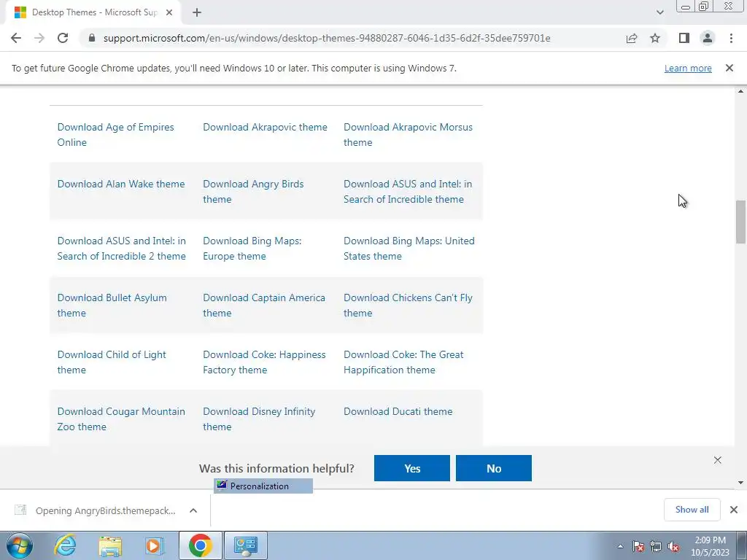Download ASUS Intel Incredible 2 theme

(x=122, y=248)
